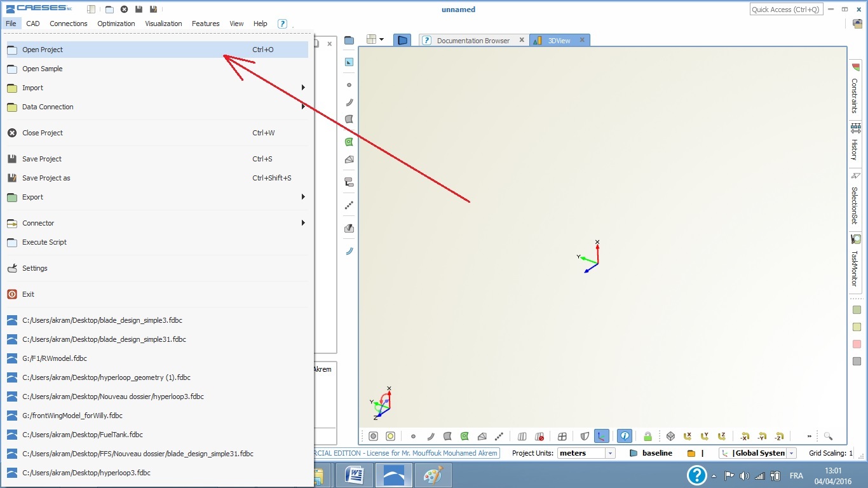Expand the Import submenu arrow

[304, 88]
